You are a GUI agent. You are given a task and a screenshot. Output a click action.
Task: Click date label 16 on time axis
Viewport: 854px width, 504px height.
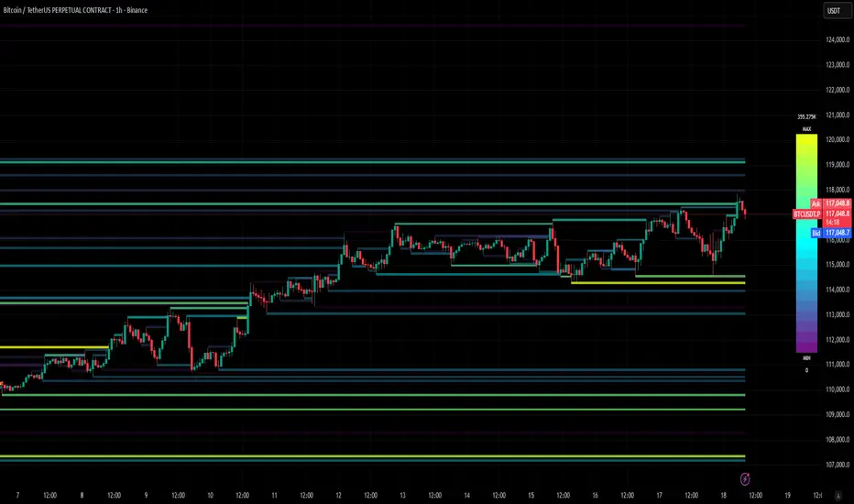[596, 495]
